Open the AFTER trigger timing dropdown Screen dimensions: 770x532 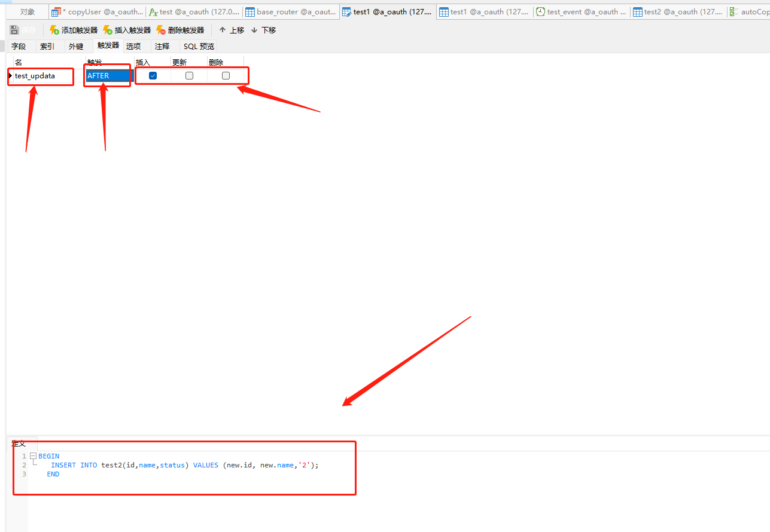pyautogui.click(x=109, y=76)
